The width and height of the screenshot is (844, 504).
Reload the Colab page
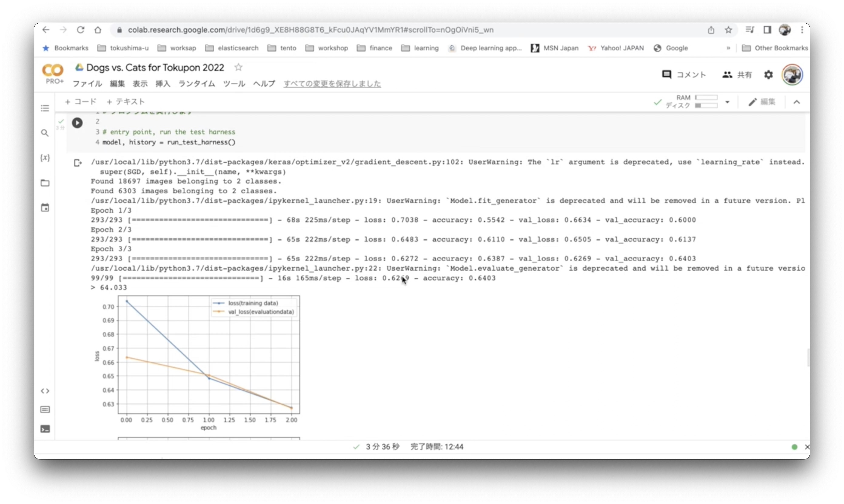(81, 30)
